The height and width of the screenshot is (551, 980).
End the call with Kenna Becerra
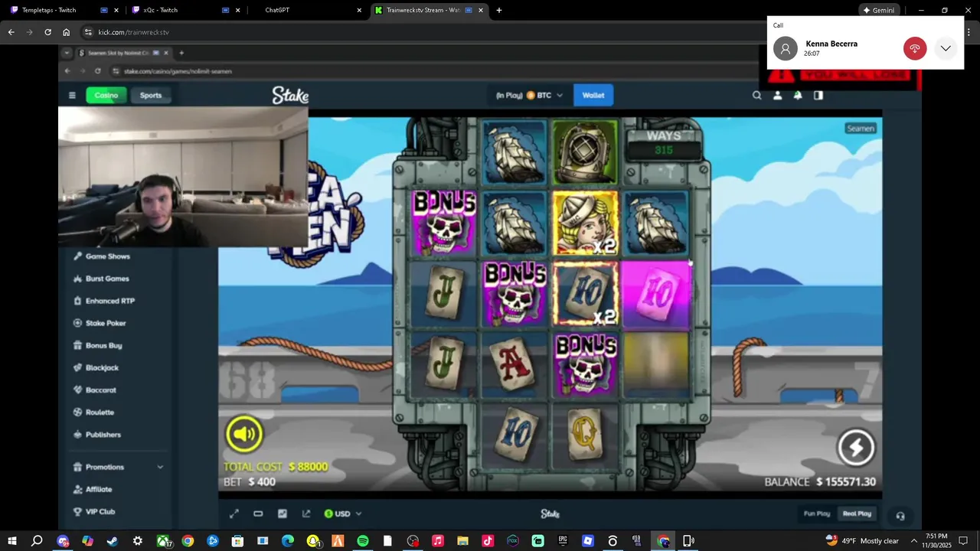tap(915, 49)
